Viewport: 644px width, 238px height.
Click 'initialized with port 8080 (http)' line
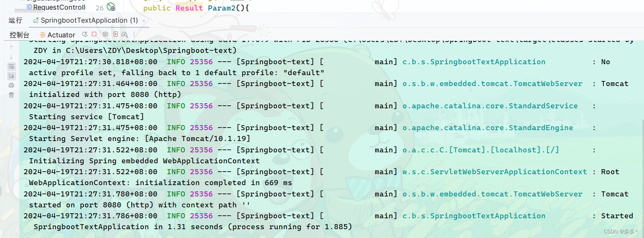105,94
